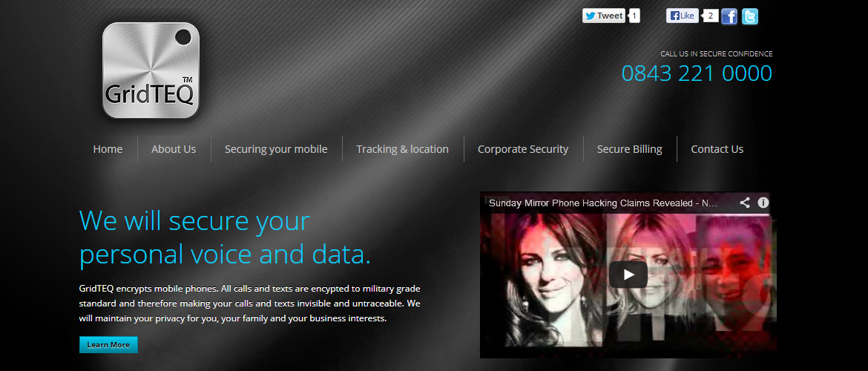The height and width of the screenshot is (371, 868).
Task: Open the Twitter bird icon
Action: coord(749,16)
